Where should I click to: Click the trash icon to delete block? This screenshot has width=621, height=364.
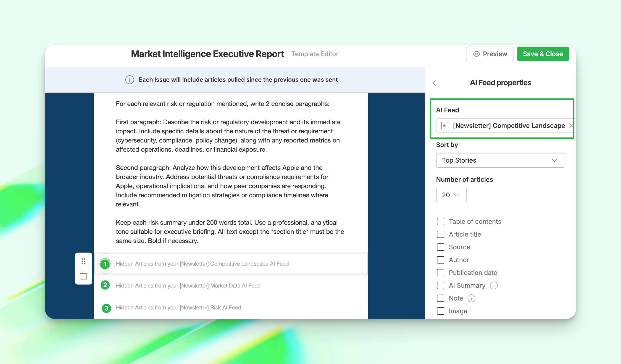point(84,276)
